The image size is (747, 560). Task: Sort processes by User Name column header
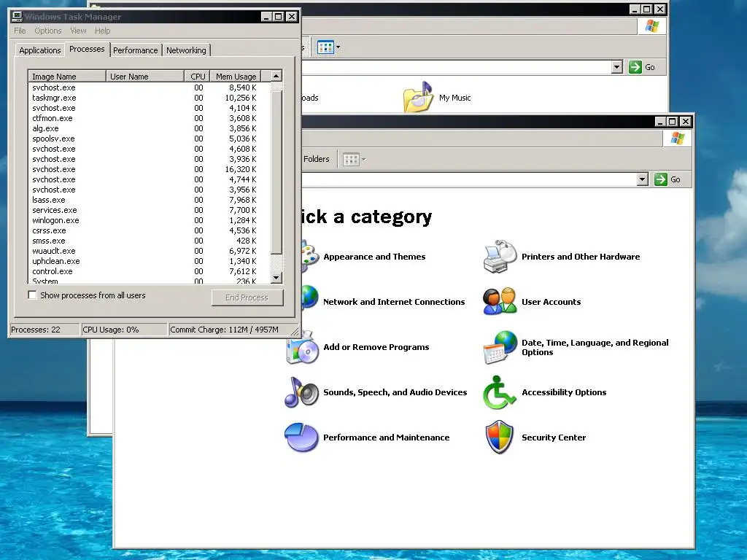pos(145,76)
